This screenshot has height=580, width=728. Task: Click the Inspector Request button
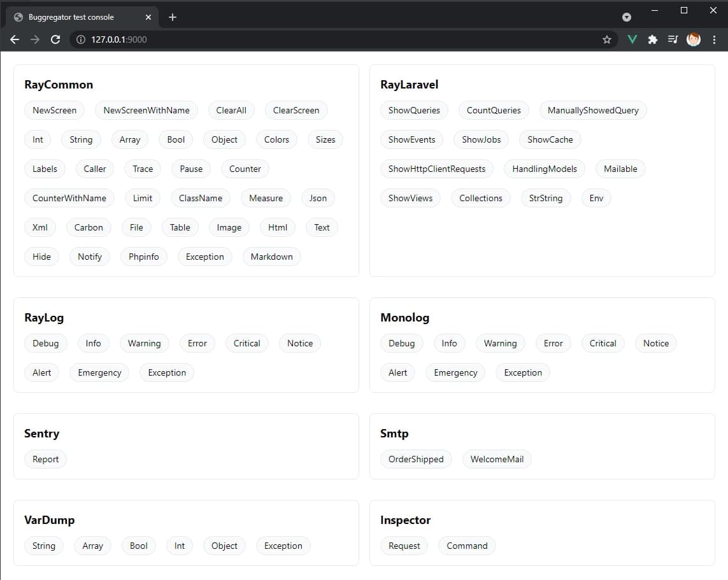click(404, 546)
